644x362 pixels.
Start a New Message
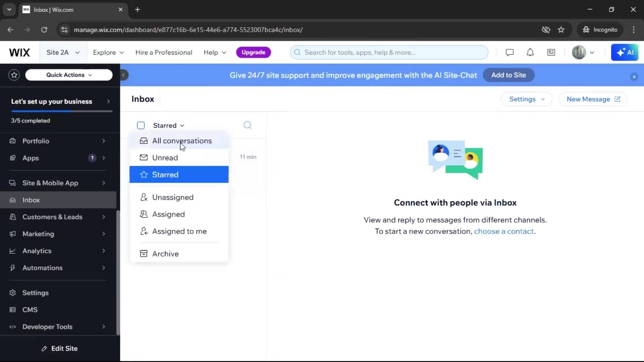pyautogui.click(x=593, y=99)
